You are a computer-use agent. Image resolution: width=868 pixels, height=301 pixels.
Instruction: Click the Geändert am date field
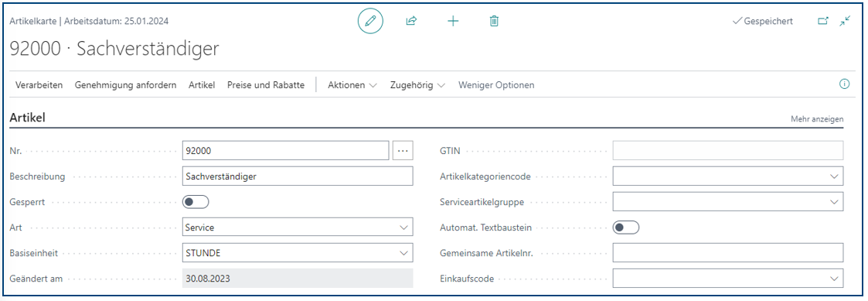[x=298, y=279]
